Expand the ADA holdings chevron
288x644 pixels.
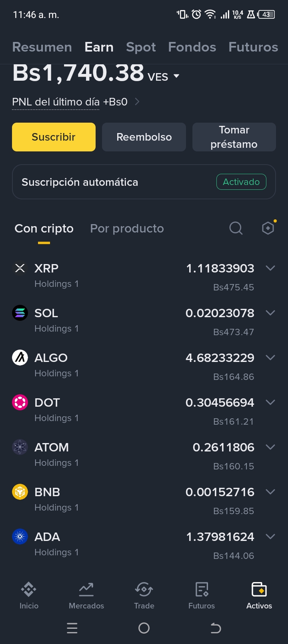[x=270, y=537]
